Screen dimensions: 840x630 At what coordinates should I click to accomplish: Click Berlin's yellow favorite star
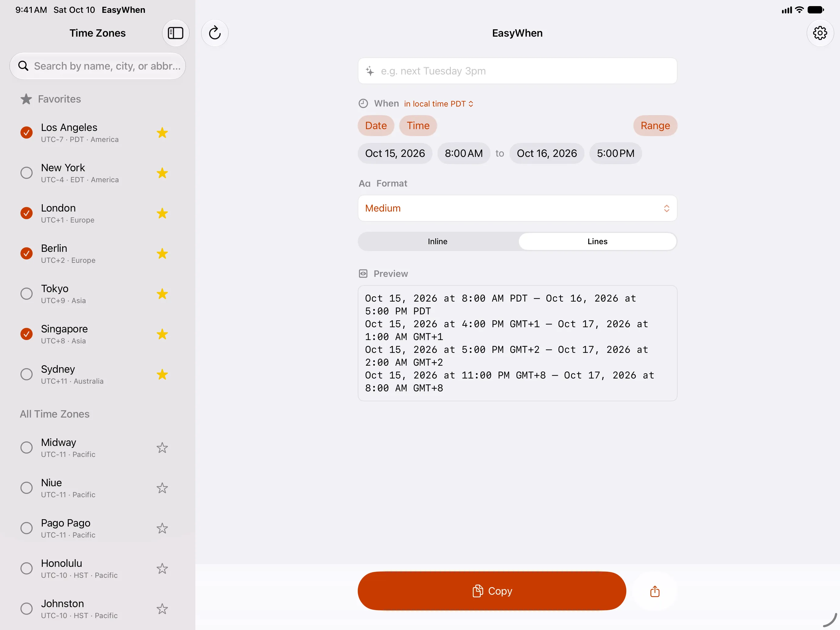pyautogui.click(x=162, y=253)
